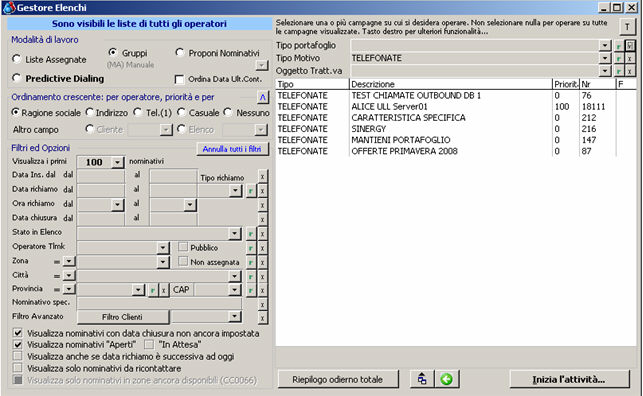
Task: Choose Nessuno ordering
Action: 228,112
